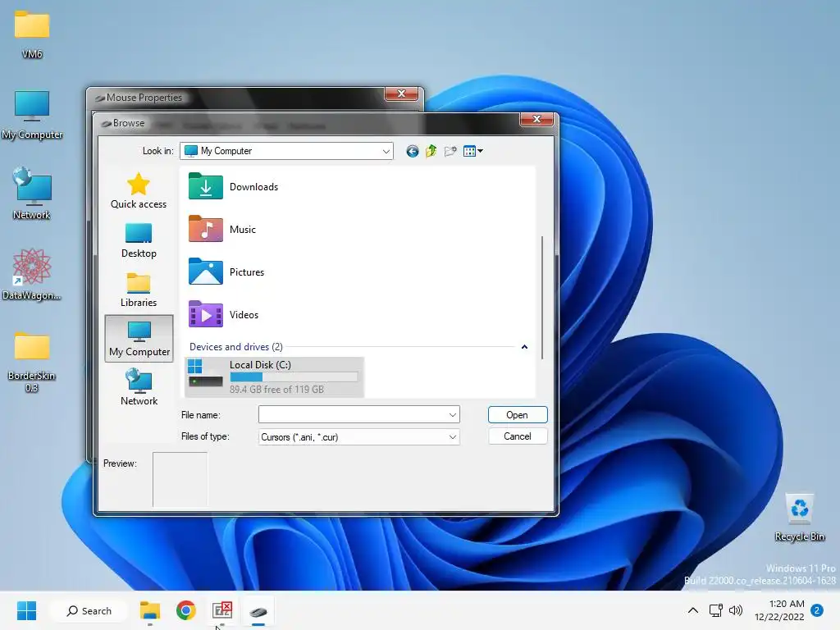
Task: Click the file list vertical scrollbar
Action: [x=542, y=297]
